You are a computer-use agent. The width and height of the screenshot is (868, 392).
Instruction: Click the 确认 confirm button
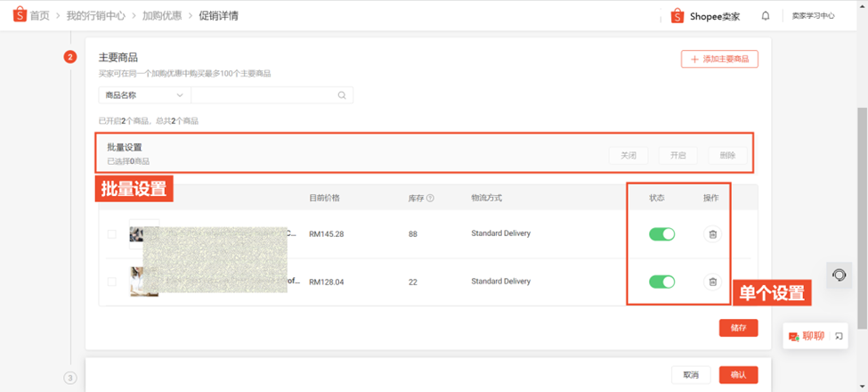point(738,375)
